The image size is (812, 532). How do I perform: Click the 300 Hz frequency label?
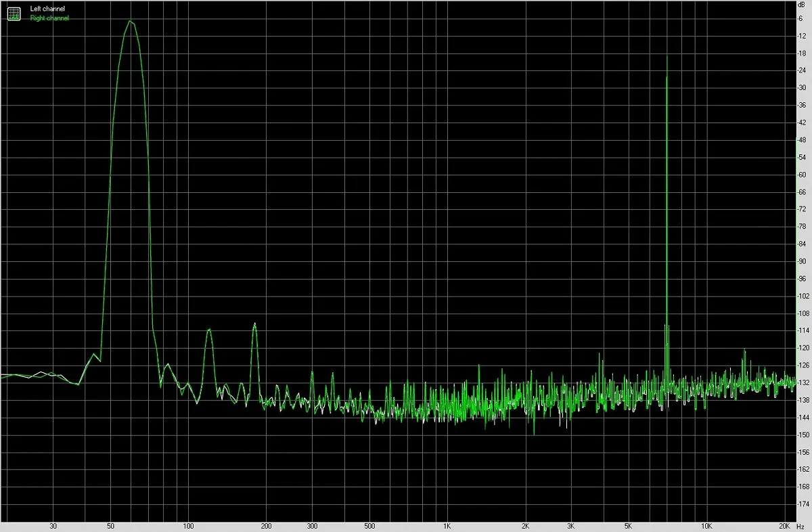312,526
